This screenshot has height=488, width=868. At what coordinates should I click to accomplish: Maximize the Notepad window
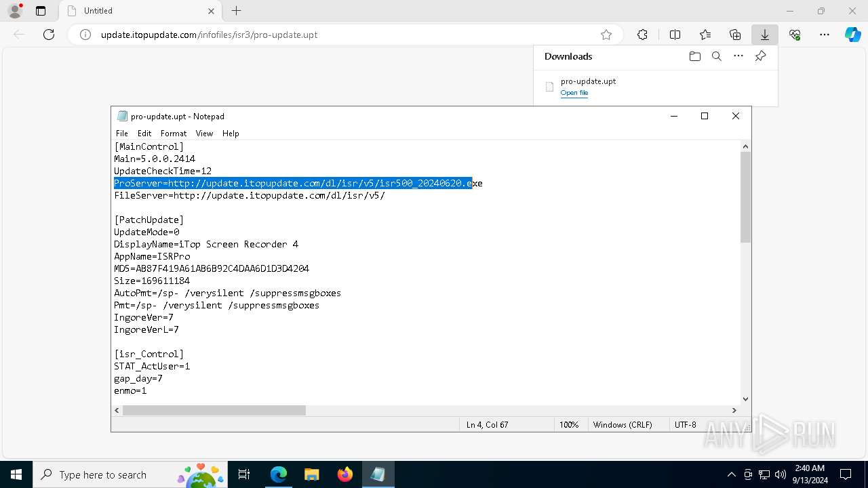pos(705,116)
